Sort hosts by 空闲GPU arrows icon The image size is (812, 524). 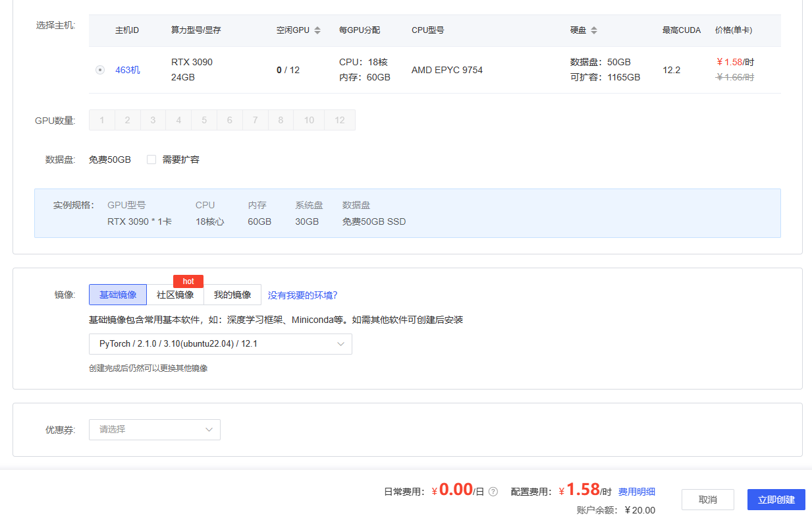coord(317,30)
